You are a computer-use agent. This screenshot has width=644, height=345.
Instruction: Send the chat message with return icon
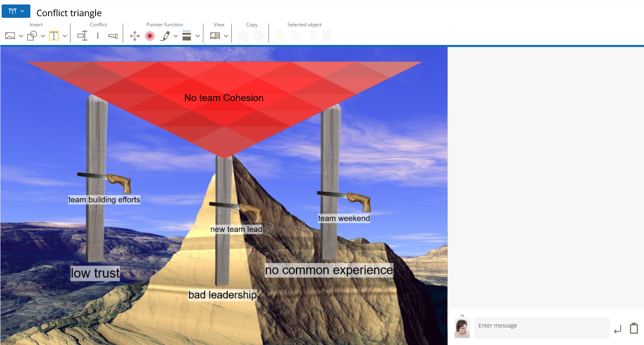pos(618,329)
